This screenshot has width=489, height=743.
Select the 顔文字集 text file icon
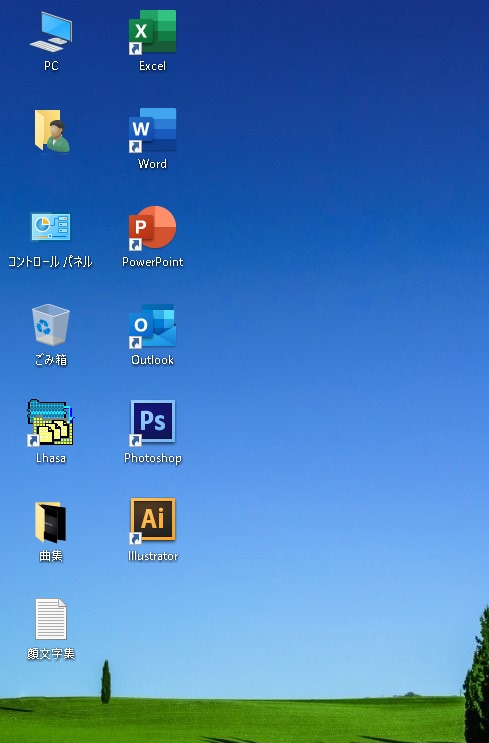pos(51,619)
